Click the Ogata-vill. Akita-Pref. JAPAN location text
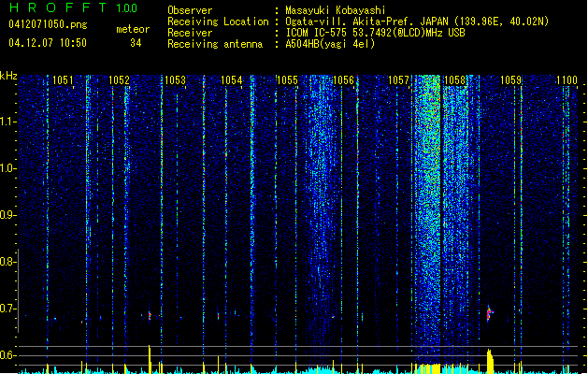 [x=417, y=22]
